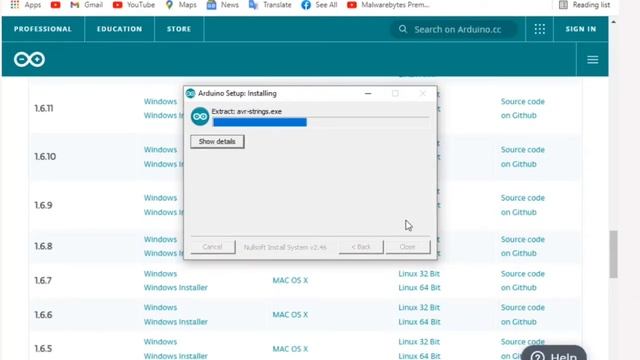This screenshot has height=360, width=640.
Task: Open the Gmail bookmark
Action: 87,5
